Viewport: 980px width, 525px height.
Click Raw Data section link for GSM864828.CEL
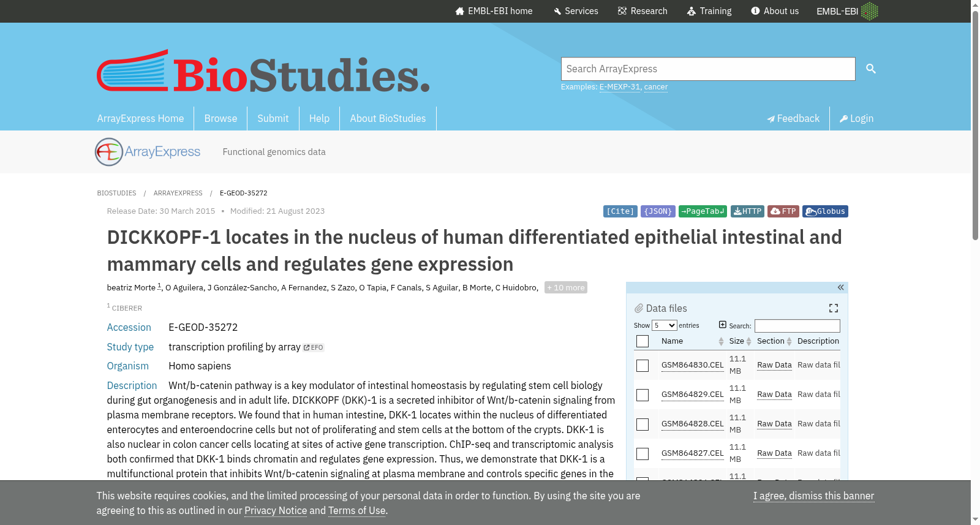click(774, 424)
